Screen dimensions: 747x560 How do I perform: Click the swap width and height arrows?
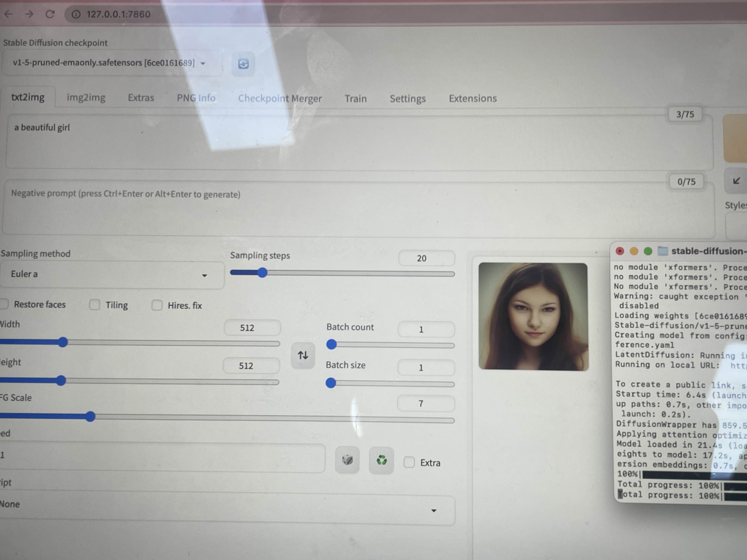point(303,355)
